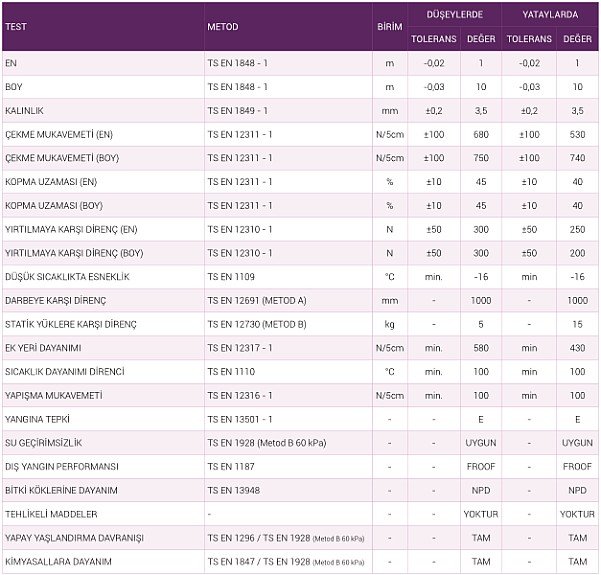Click the TEHLİKELİ MADDELER row label
Viewport: 601px width, 575px height.
coord(52,514)
